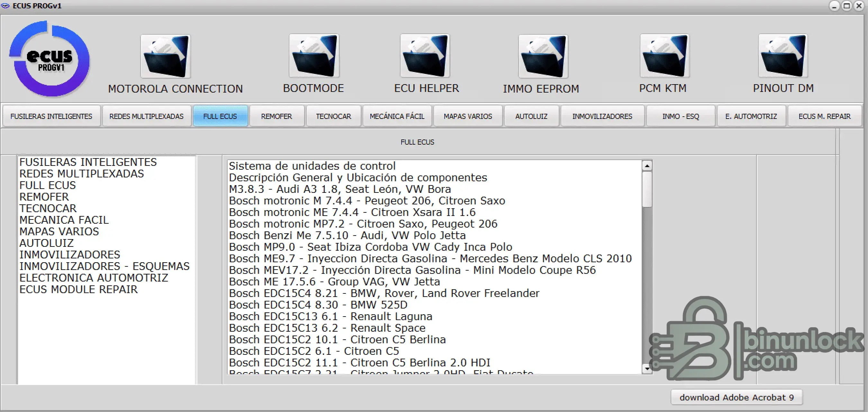Close the ECUS PROGv1 window
The width and height of the screenshot is (868, 412).
(859, 6)
